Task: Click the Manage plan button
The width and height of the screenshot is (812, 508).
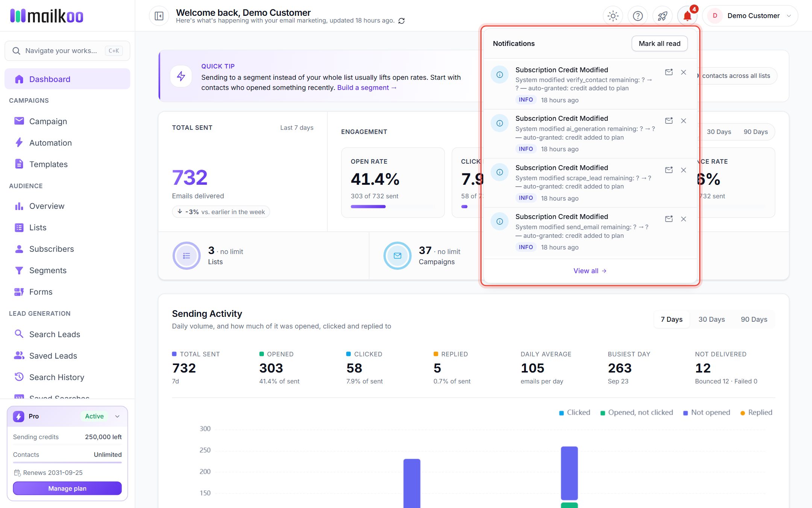Action: tap(67, 488)
